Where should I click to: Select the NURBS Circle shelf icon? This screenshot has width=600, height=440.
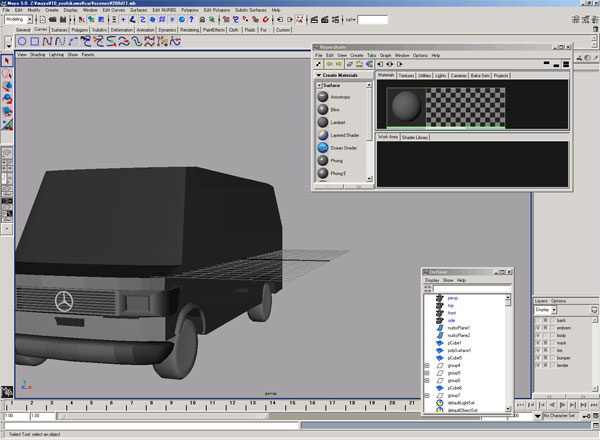22,41
